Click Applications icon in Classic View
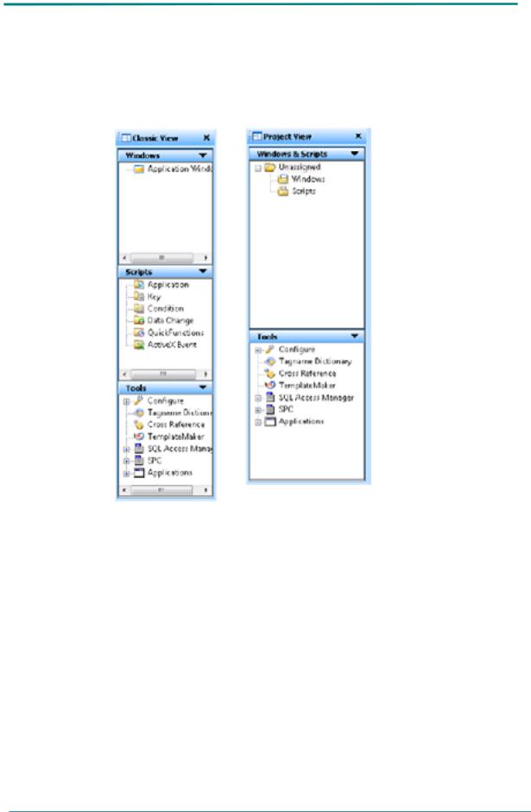The width and height of the screenshot is (531, 812). point(138,473)
